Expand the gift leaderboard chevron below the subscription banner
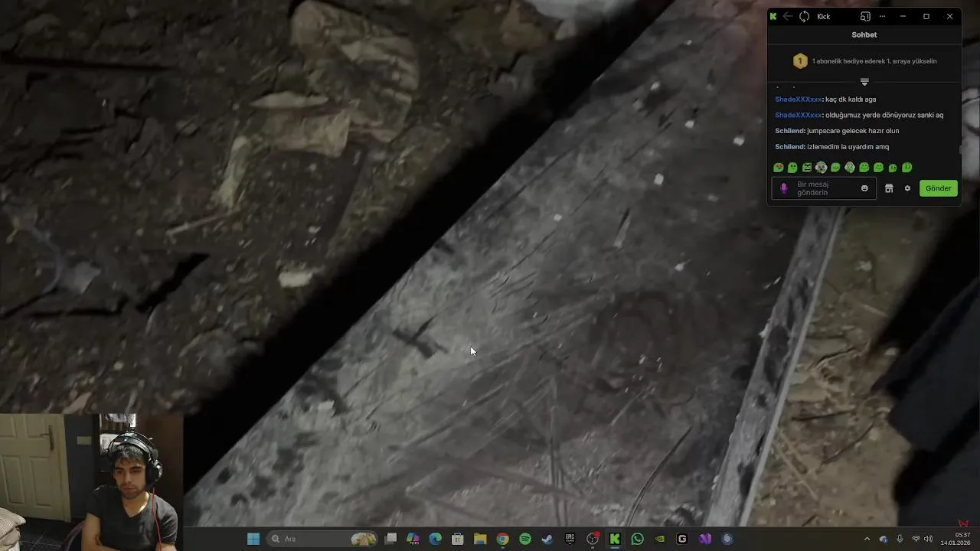980x551 pixels. tap(864, 82)
